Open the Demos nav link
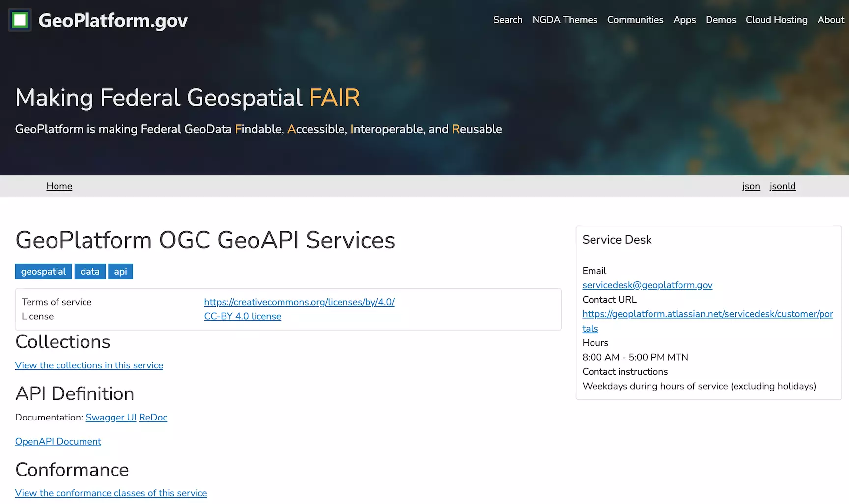Viewport: 849px width, 504px height. (x=721, y=20)
